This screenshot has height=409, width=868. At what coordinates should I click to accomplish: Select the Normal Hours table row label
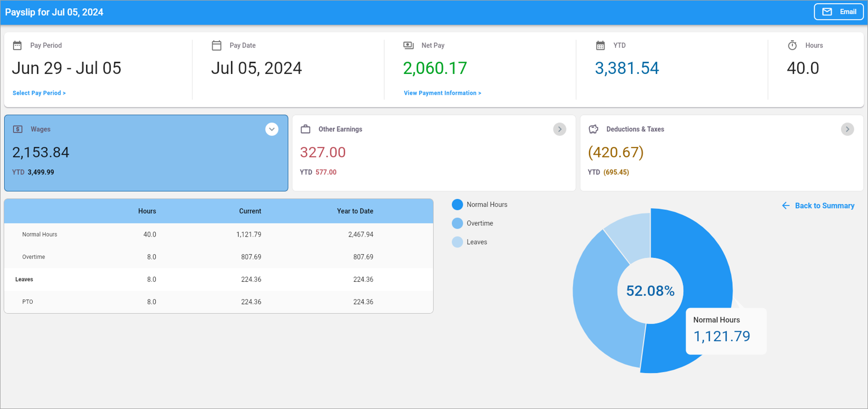point(40,234)
